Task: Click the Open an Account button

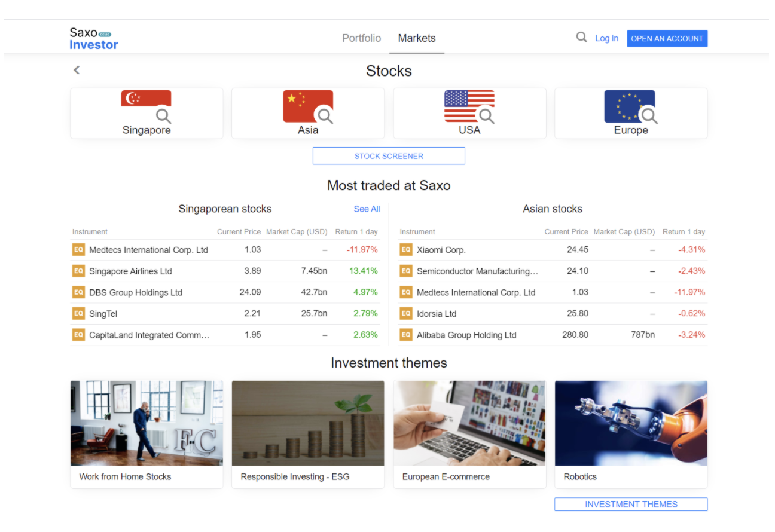Action: pyautogui.click(x=667, y=38)
